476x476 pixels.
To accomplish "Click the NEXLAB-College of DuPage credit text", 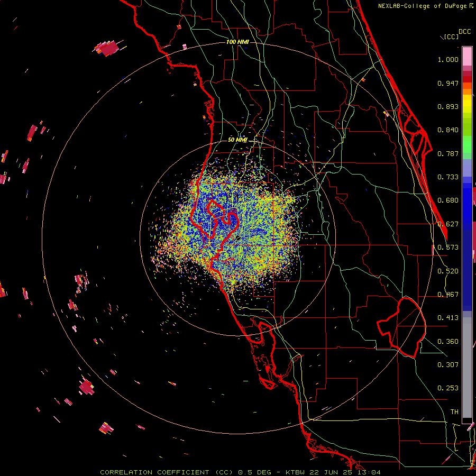I will pyautogui.click(x=426, y=6).
